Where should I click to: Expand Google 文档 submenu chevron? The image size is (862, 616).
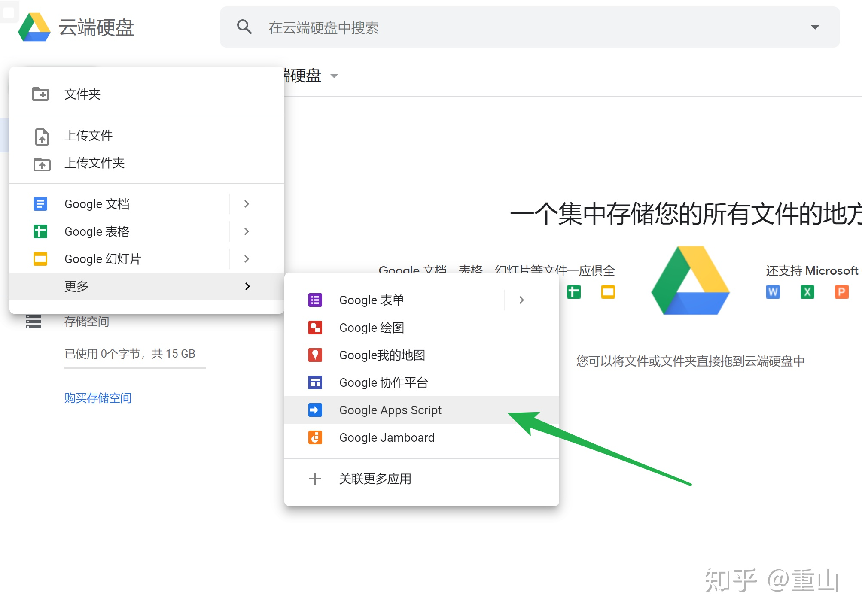[247, 204]
